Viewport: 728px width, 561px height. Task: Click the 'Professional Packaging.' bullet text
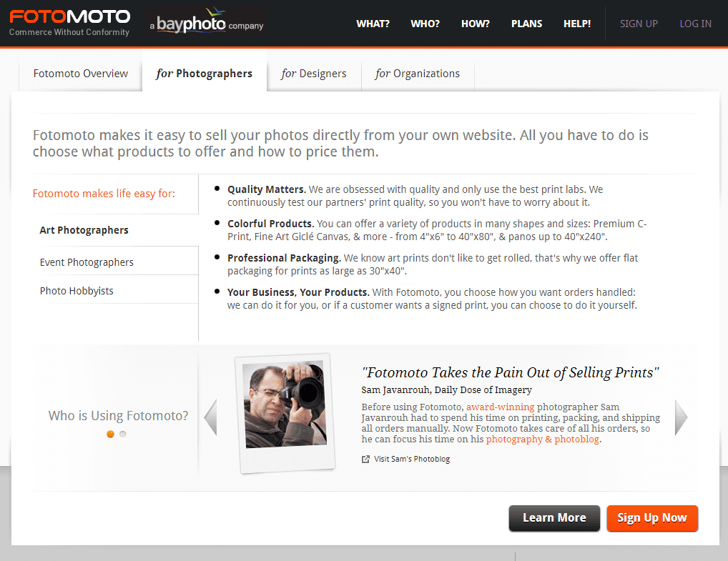[284, 258]
